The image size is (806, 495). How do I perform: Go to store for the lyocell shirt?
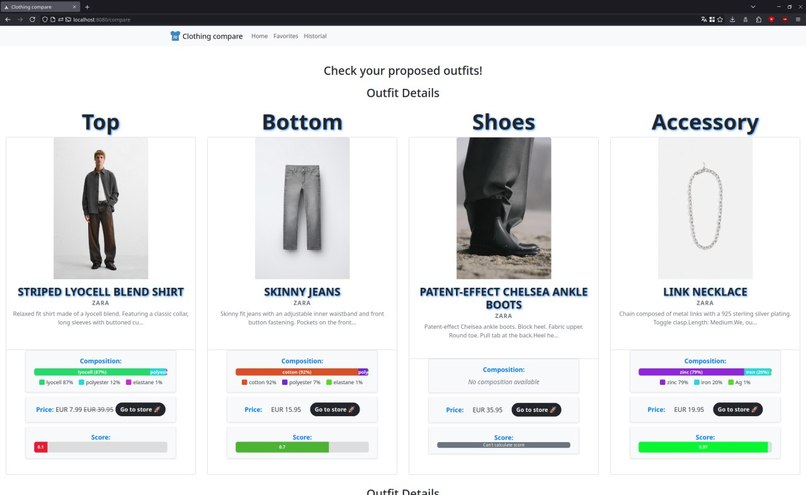140,410
